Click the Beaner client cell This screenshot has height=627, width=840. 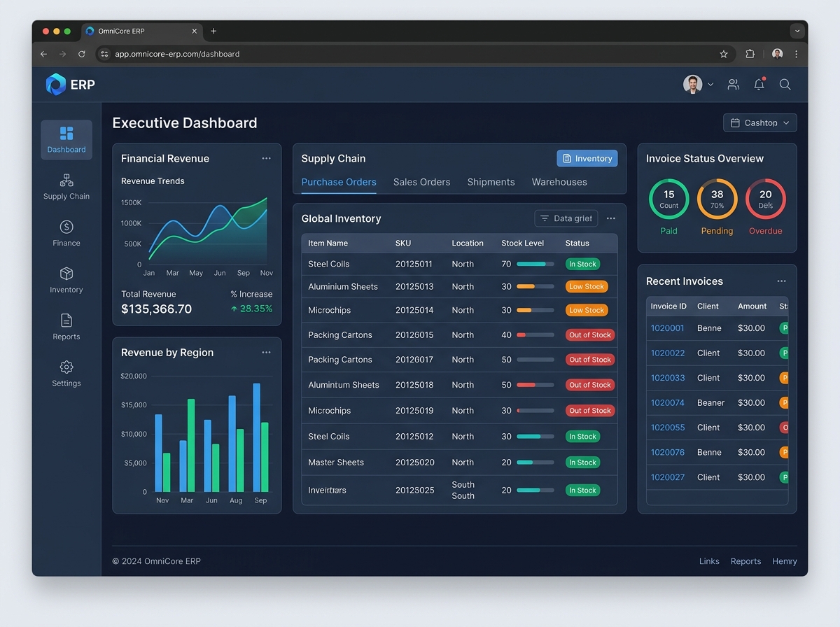711,402
